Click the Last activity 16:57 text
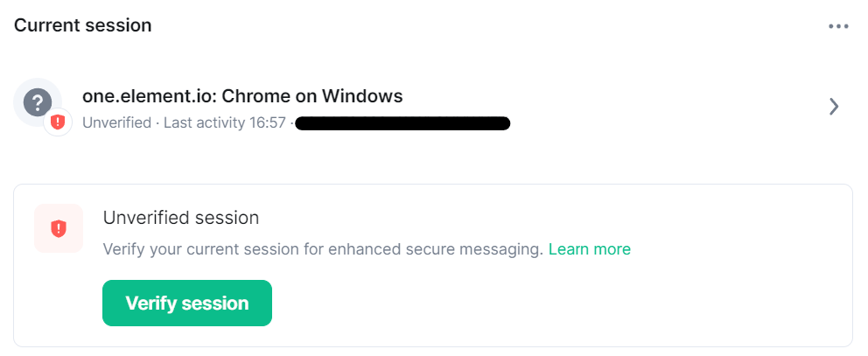Image resolution: width=868 pixels, height=356 pixels. (x=224, y=122)
